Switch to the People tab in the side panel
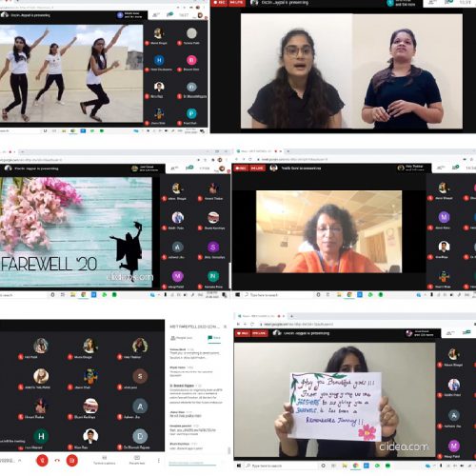This screenshot has width=476, height=476. (x=182, y=338)
